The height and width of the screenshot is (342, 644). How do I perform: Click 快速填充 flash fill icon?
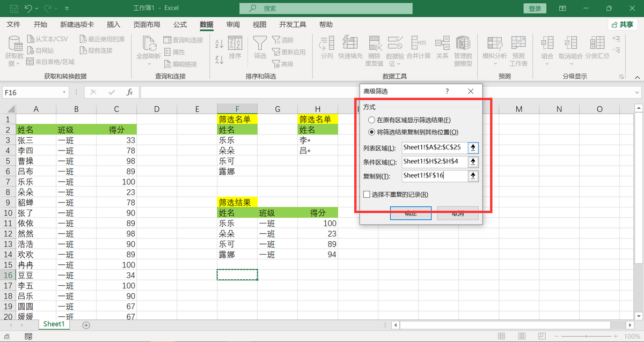(350, 47)
